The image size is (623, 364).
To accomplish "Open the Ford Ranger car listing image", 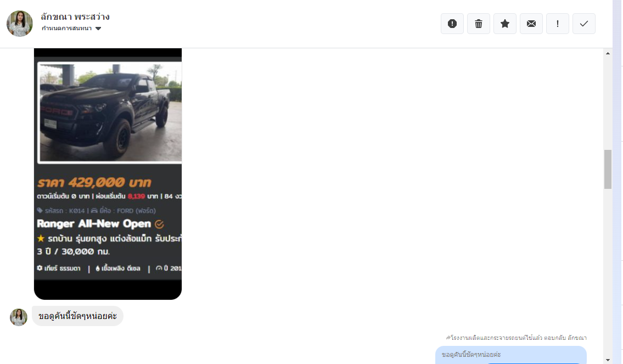I will (x=108, y=173).
